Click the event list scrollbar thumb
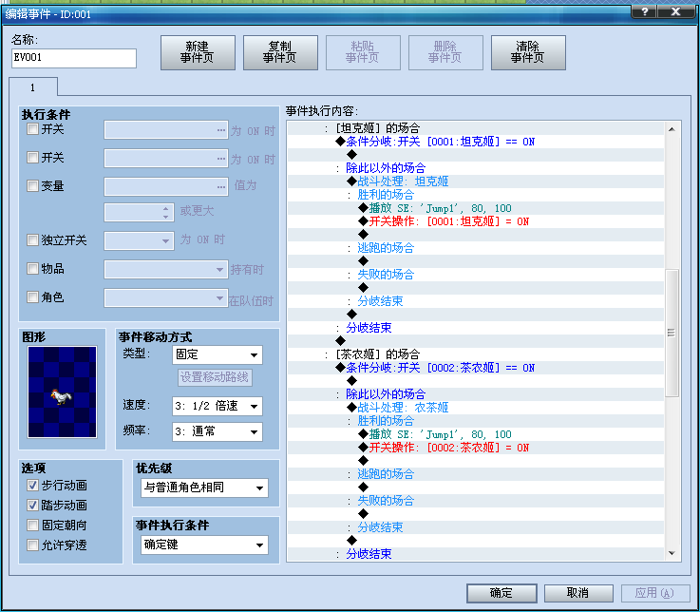 [x=672, y=333]
